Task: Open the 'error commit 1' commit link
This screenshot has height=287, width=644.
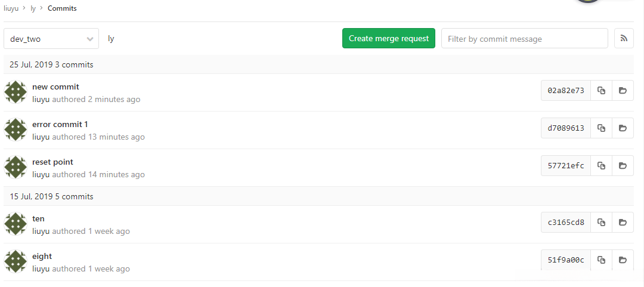Action: click(x=60, y=124)
